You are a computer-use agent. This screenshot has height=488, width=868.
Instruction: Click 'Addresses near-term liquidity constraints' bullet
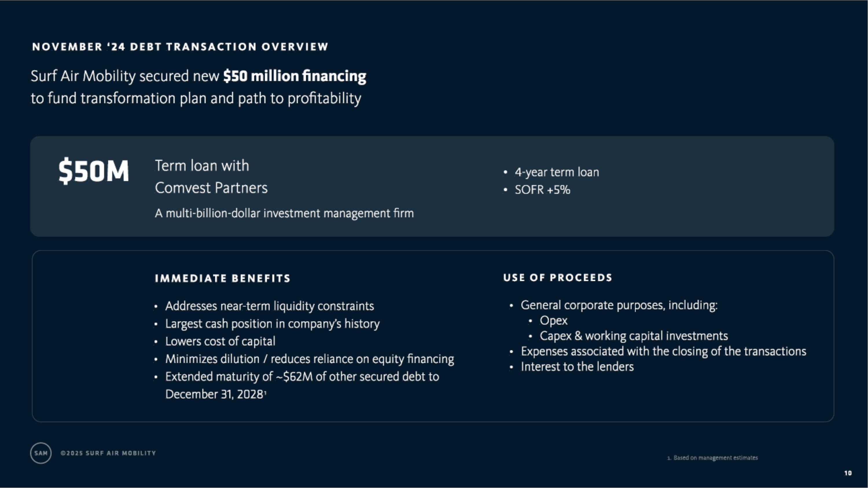270,306
